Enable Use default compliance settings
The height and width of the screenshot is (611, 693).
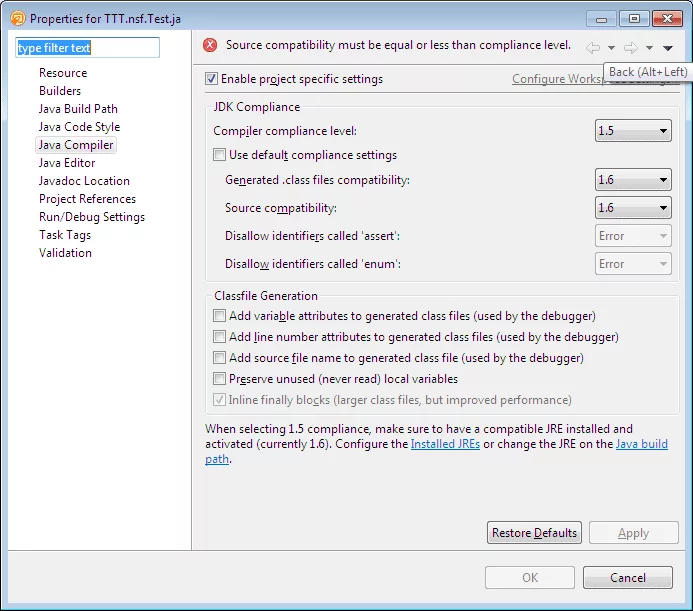220,155
